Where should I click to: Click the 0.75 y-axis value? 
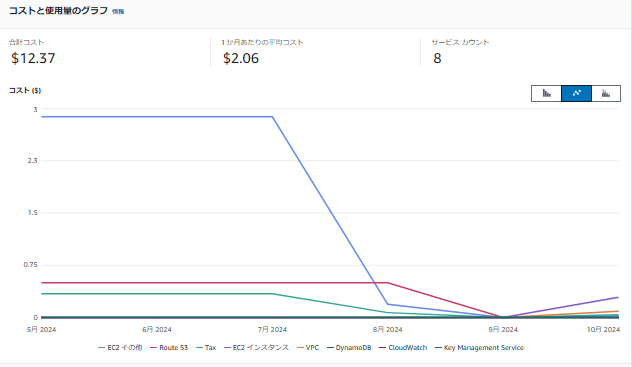point(30,265)
